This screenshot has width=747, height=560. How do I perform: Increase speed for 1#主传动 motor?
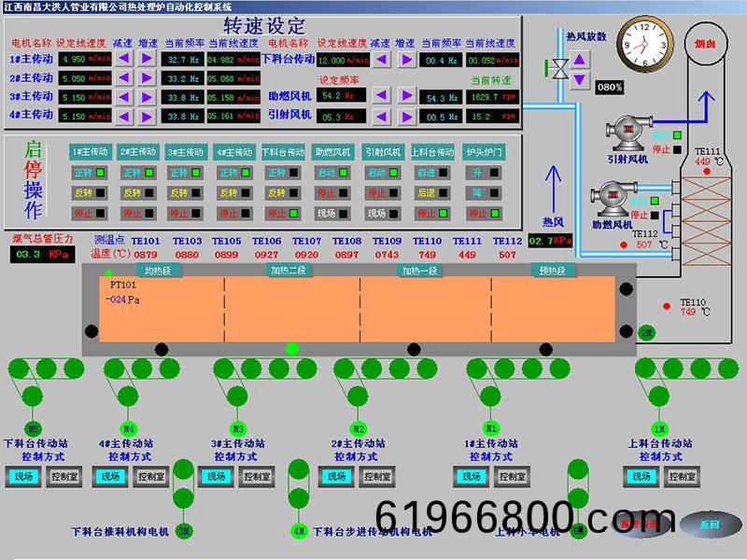(x=147, y=59)
